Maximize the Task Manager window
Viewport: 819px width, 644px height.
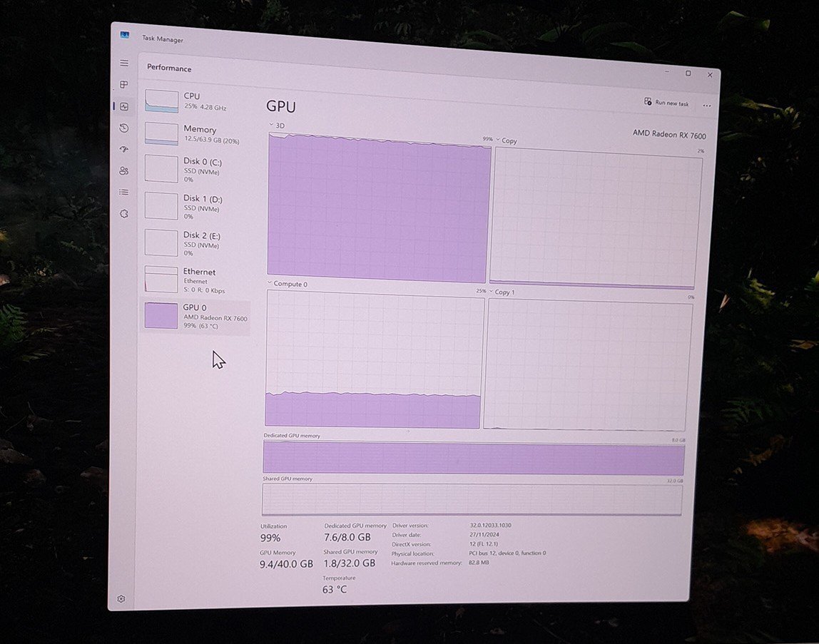(688, 73)
